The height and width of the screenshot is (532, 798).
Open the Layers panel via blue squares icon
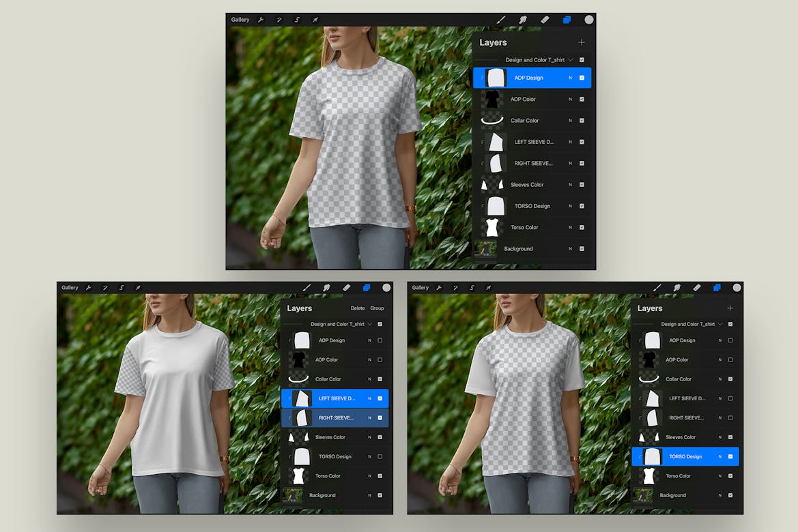click(567, 20)
